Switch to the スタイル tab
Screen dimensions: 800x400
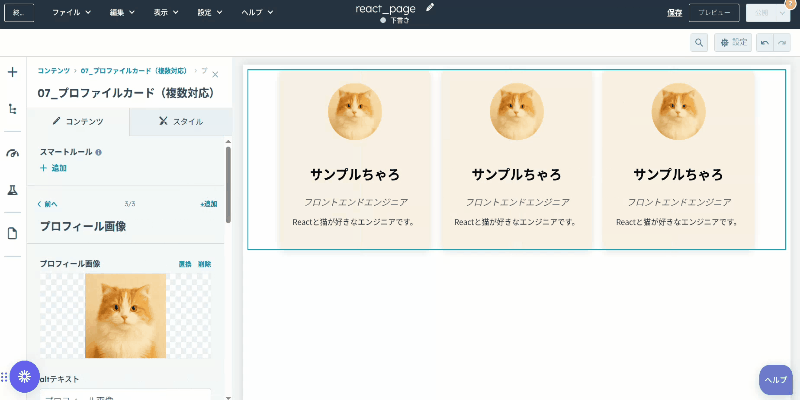pos(181,121)
